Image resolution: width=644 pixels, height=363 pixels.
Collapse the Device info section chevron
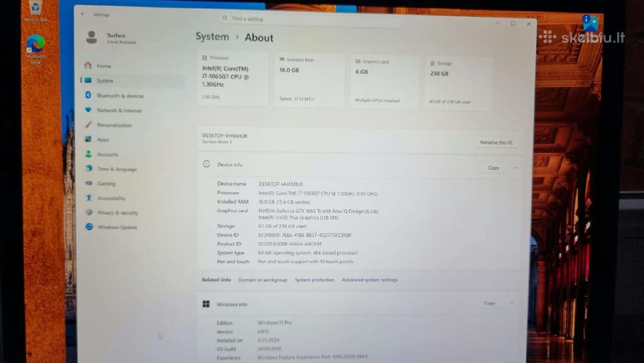(516, 168)
